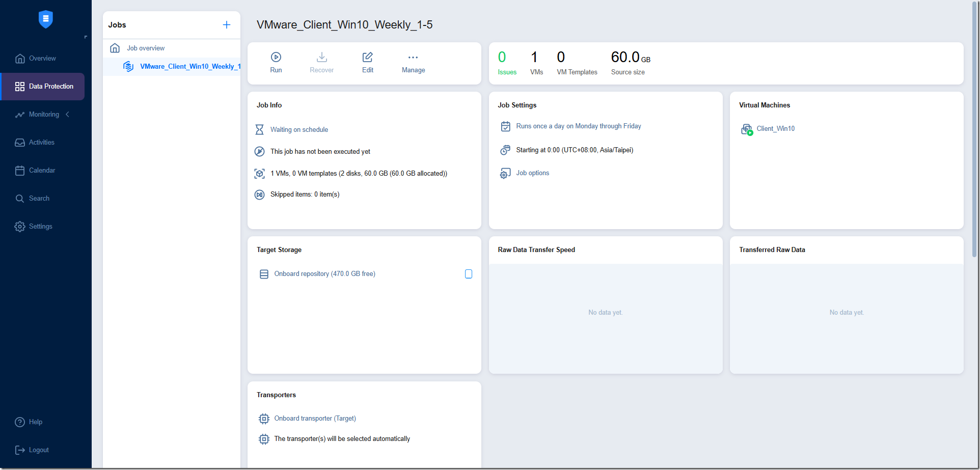
Task: Click the automatic transporter selection chip icon
Action: (x=264, y=439)
